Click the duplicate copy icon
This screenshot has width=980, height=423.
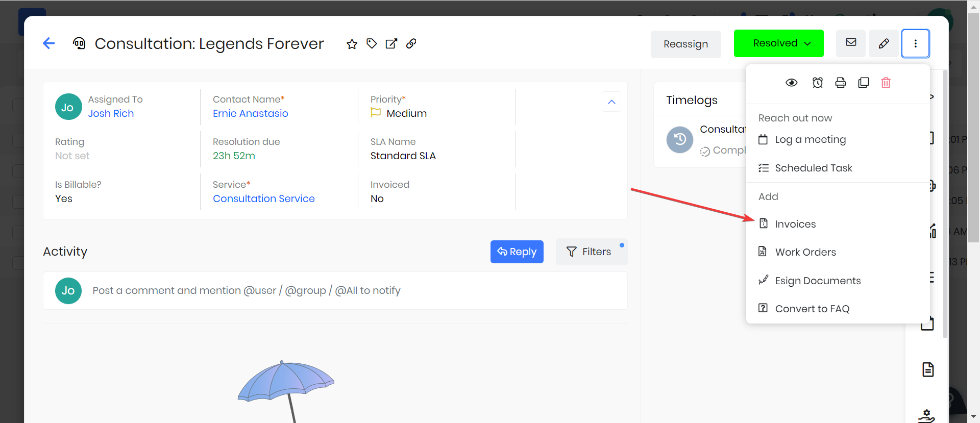[864, 83]
